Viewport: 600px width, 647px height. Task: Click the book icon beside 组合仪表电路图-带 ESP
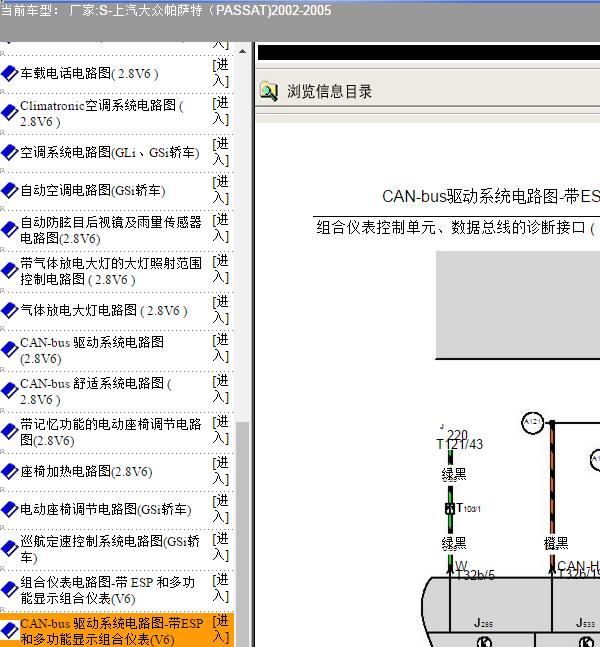click(x=9, y=590)
